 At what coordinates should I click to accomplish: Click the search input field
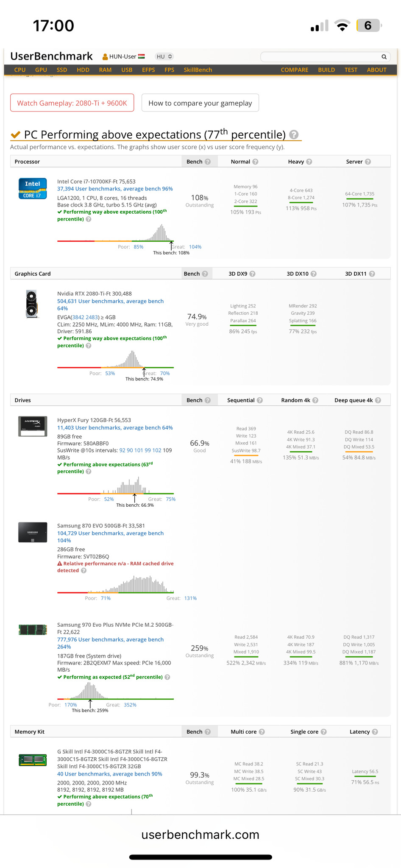(x=320, y=57)
